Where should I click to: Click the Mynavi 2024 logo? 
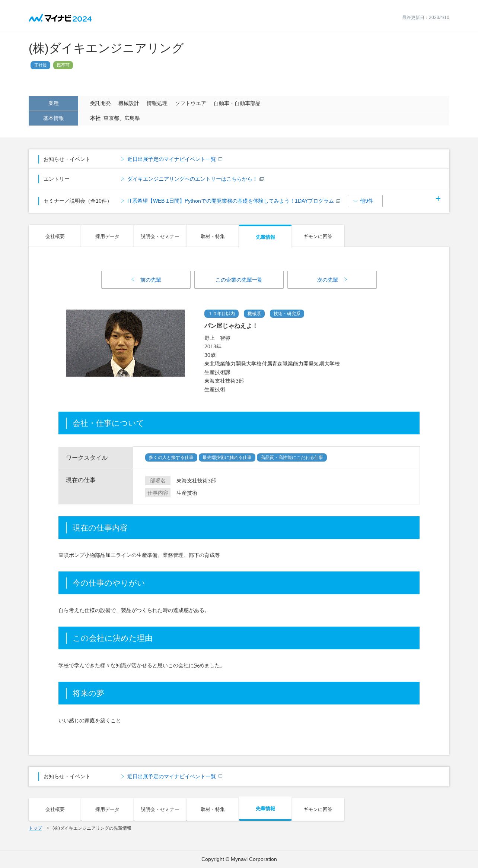click(60, 18)
